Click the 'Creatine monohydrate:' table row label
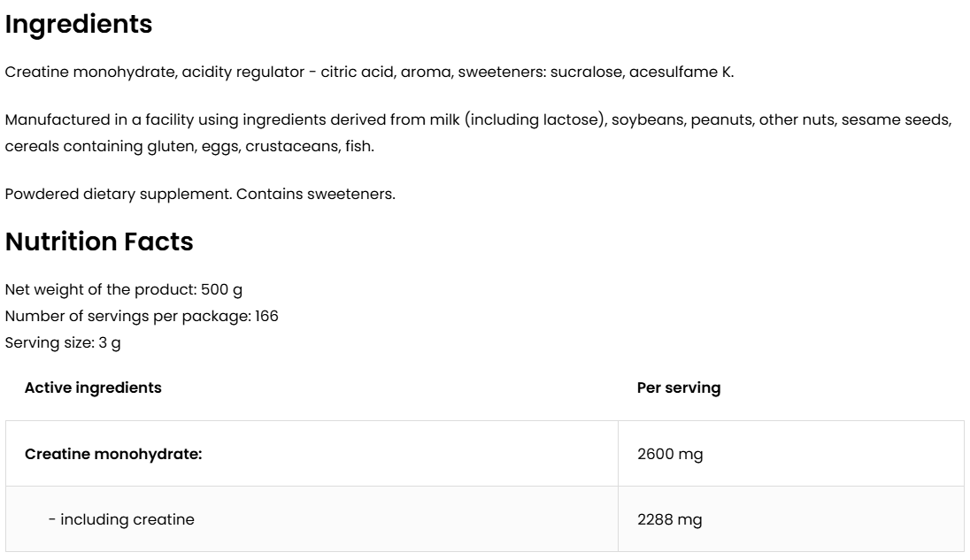This screenshot has height=560, width=970. coord(113,454)
